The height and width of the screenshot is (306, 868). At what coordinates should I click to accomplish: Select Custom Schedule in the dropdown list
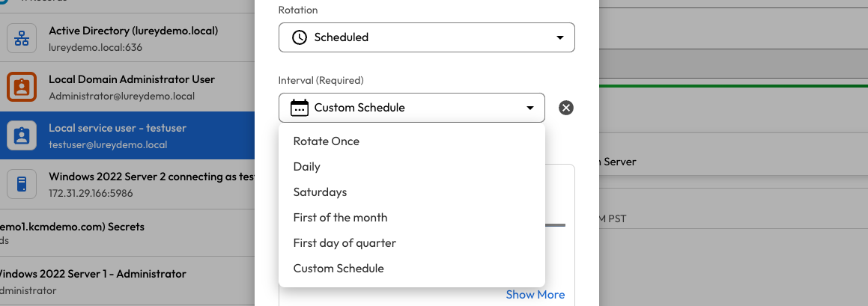[x=339, y=269]
